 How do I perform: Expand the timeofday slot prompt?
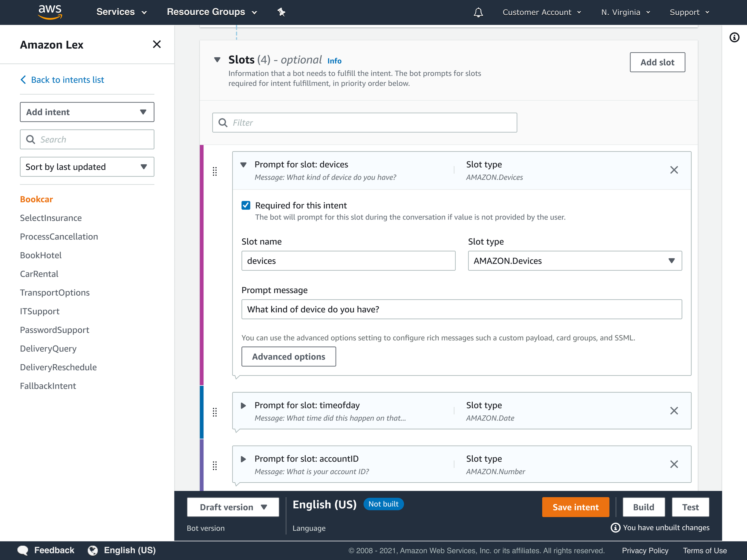(x=243, y=405)
